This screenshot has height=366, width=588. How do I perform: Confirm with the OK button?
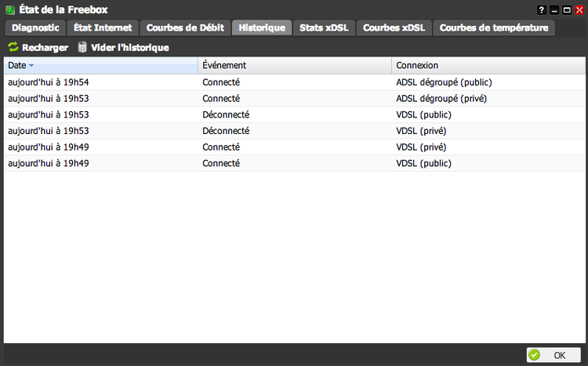(x=554, y=355)
